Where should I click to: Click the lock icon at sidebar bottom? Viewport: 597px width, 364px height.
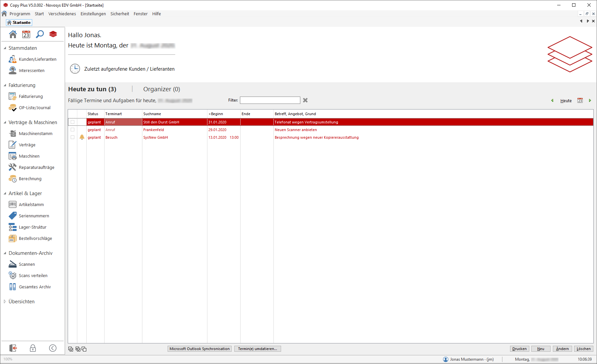(x=33, y=348)
